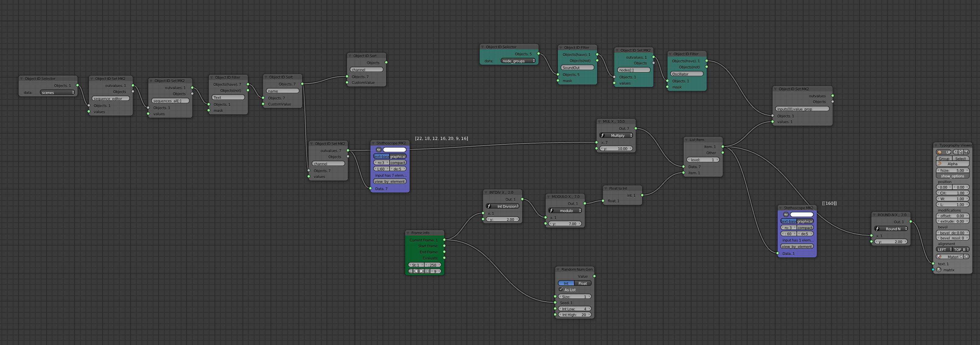Viewport: 980px width, 345px height.
Task: Click the material sphere icon in Typography Viewer
Action: [939, 257]
